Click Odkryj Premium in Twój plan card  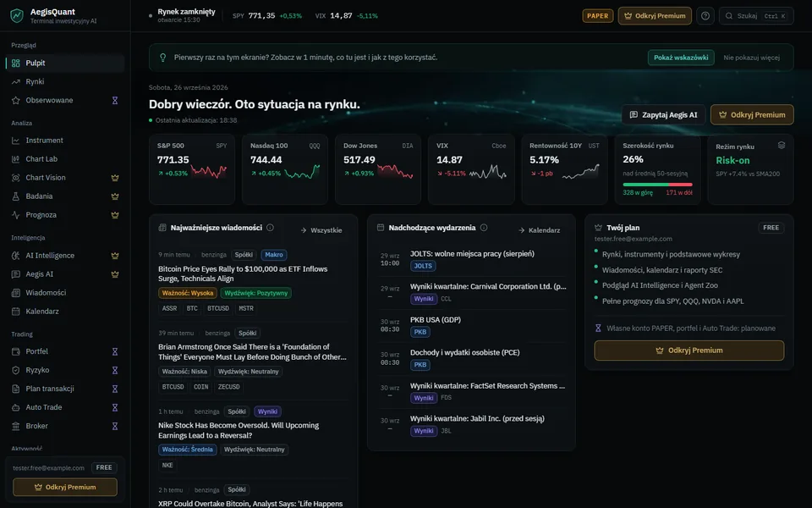click(689, 351)
